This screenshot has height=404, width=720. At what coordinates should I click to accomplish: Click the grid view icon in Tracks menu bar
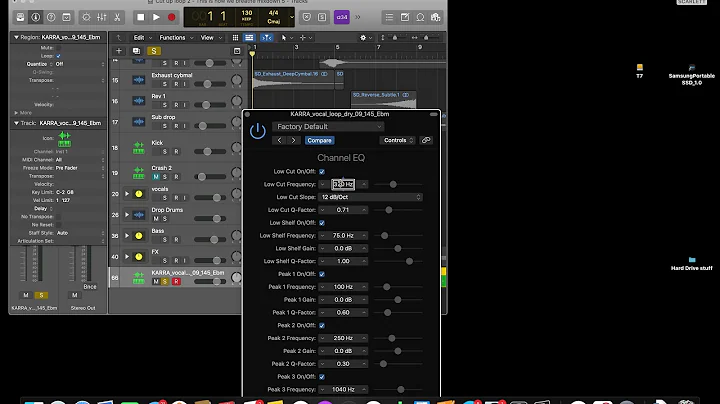click(x=235, y=38)
